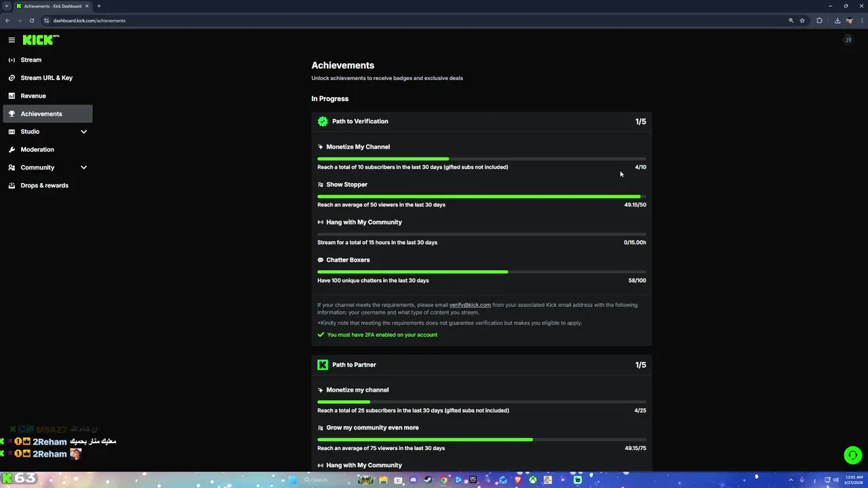Screen dimensions: 868x488
Task: Click the Grow my community progress bar
Action: coord(481,439)
